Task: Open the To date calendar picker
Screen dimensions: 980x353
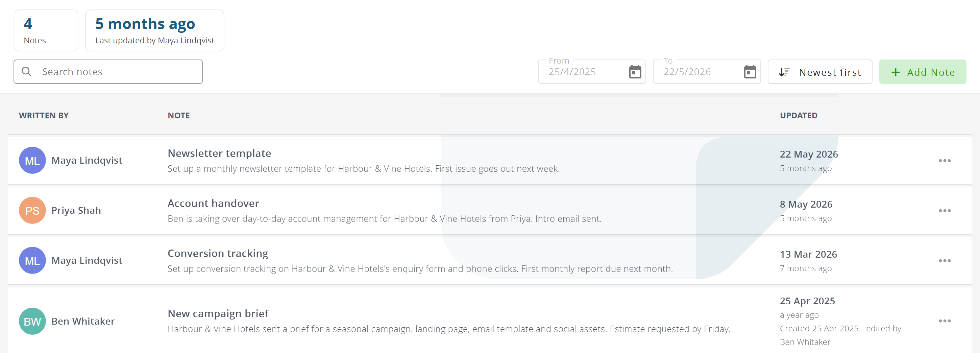Action: coord(750,72)
